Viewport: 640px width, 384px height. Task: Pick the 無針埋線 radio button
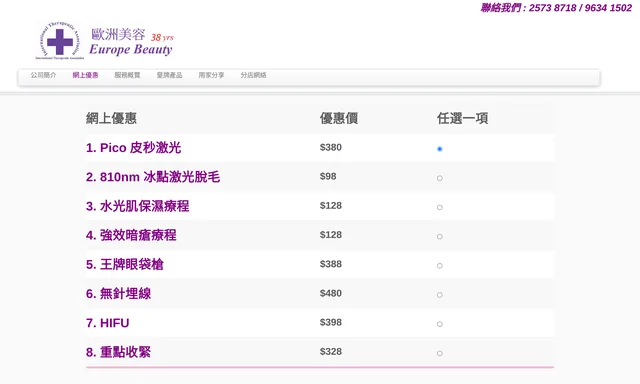(x=440, y=295)
